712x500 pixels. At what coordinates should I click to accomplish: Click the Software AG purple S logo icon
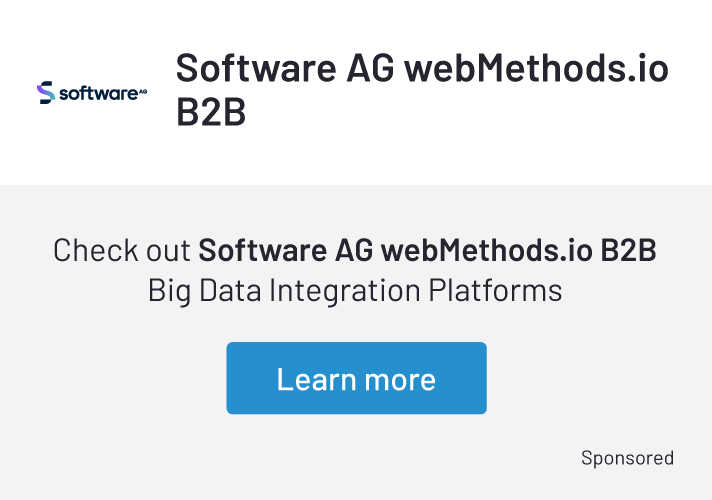tap(46, 93)
